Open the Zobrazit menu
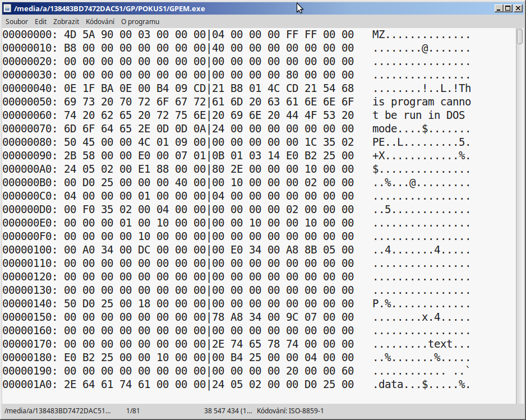Viewport: 526px width, 420px height. (66, 21)
